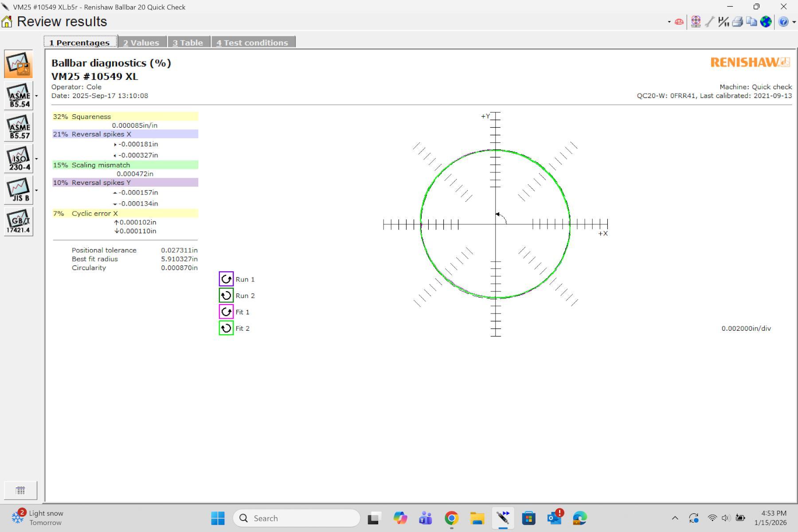Open the ISO 230-4 analysis view
The width and height of the screenshot is (798, 532).
[x=19, y=159]
